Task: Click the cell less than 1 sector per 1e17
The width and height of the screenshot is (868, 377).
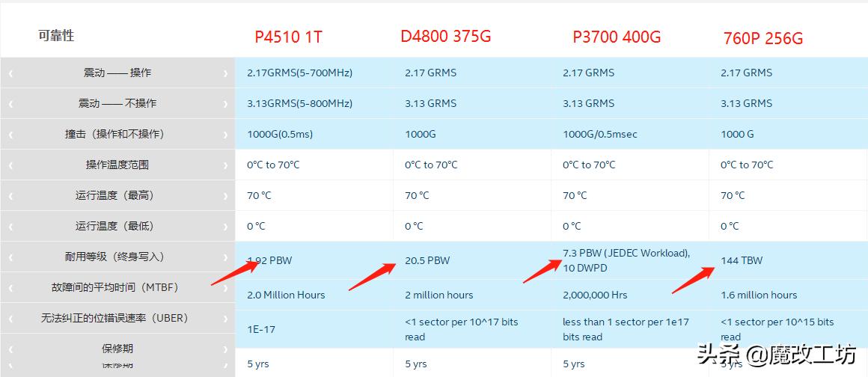Action: pyautogui.click(x=626, y=329)
